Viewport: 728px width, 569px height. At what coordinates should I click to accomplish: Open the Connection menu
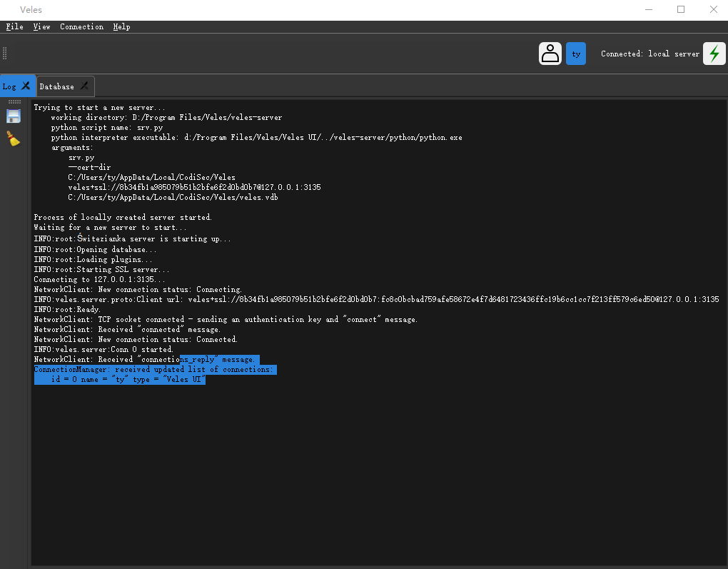(81, 26)
